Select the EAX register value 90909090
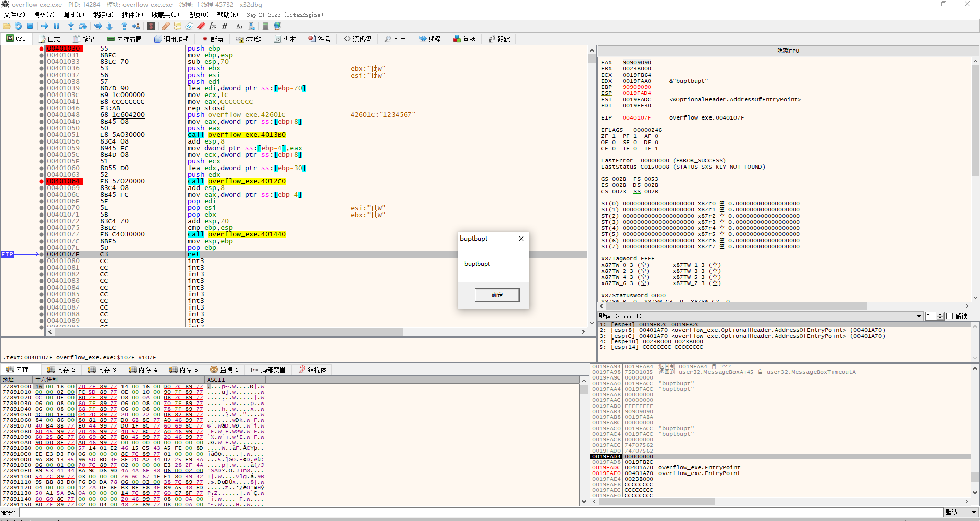 636,63
